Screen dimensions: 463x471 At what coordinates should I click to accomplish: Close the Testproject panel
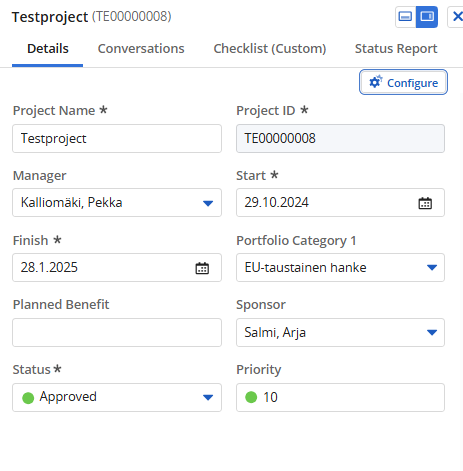tap(457, 17)
